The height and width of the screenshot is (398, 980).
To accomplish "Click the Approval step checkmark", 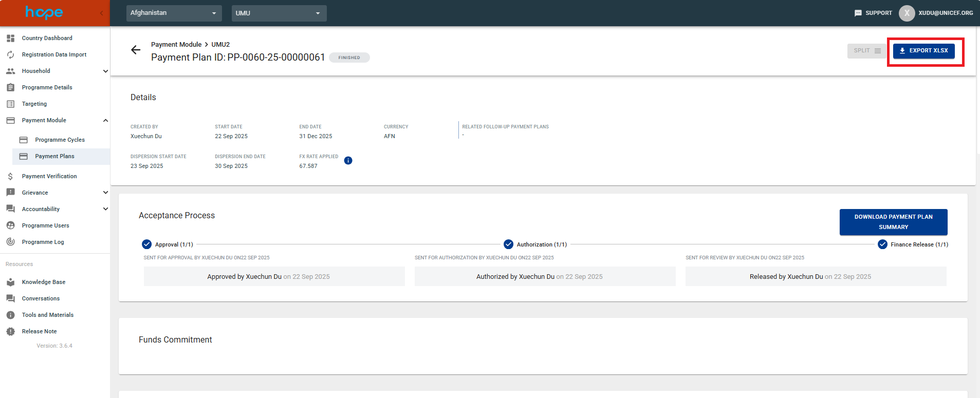I will tap(147, 244).
